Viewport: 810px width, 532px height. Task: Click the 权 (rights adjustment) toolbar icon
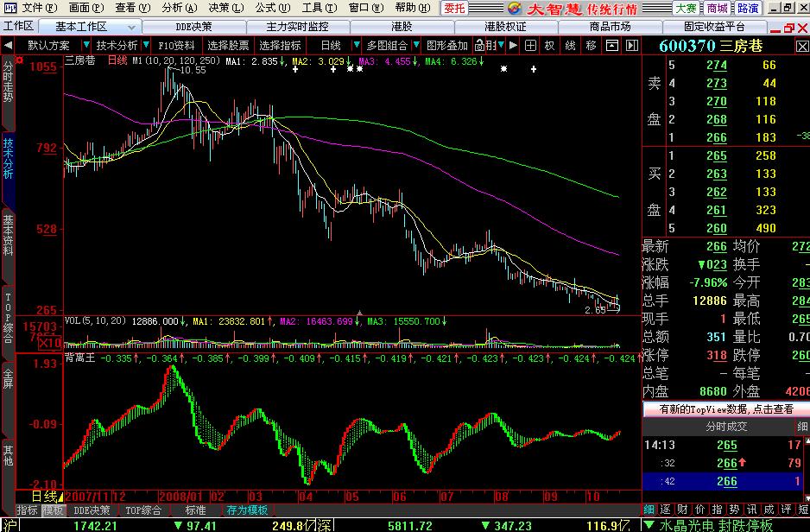point(549,46)
